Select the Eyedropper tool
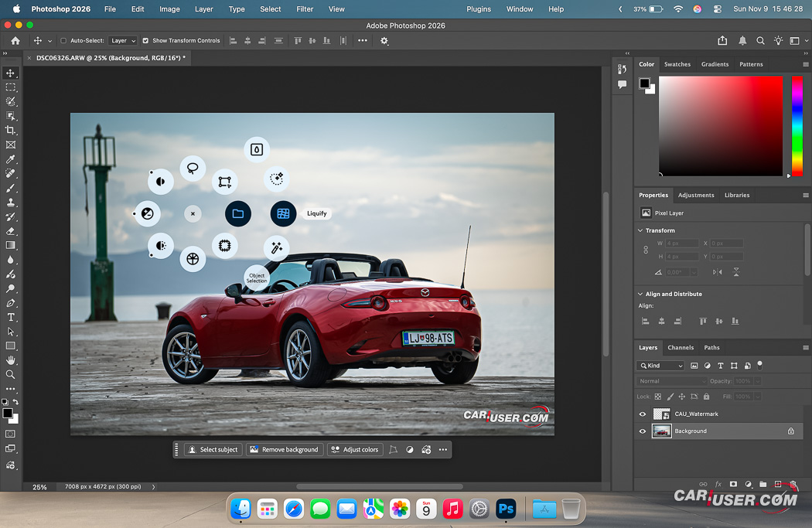Viewport: 812px width, 528px height. [11, 159]
